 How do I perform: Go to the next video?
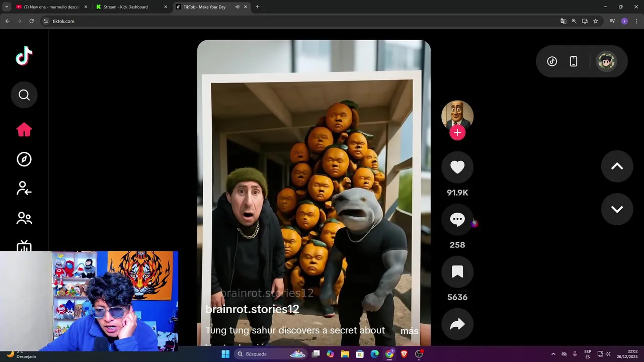pos(617,209)
